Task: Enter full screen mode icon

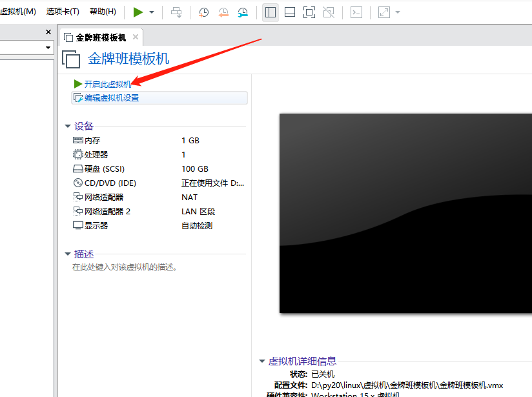Action: point(309,12)
